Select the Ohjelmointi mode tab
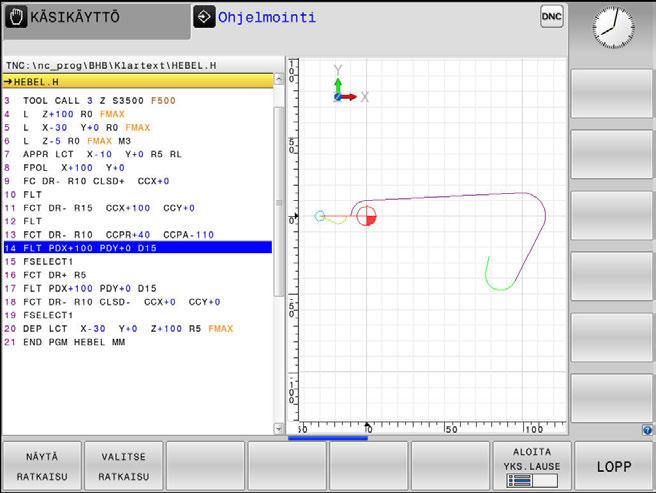The height and width of the screenshot is (493, 656). click(266, 18)
